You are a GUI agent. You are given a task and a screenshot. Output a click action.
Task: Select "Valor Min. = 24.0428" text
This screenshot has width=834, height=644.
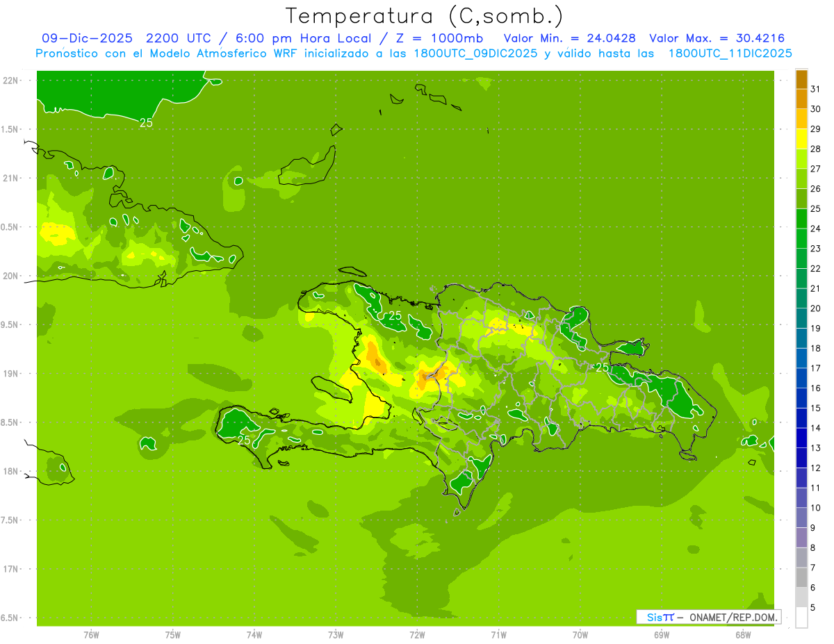[569, 38]
